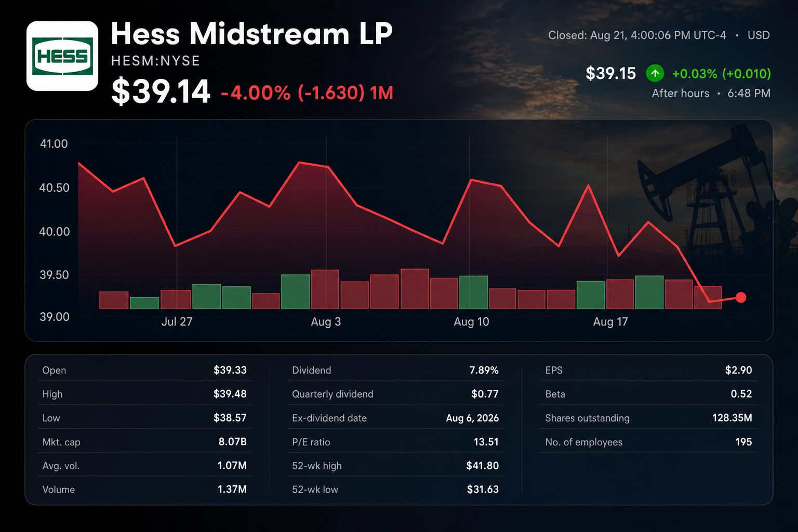Click the P/E ratio value "13.51"
Viewport: 798px width, 532px height.
coord(486,442)
